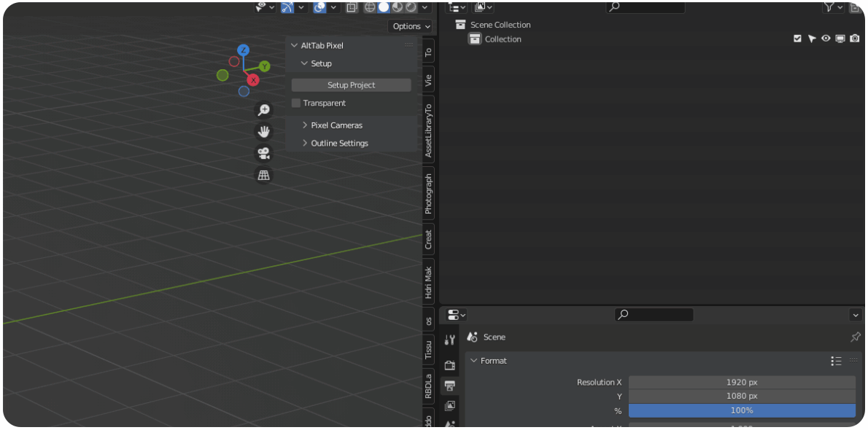
Task: Open properties editor type dropdown
Action: 456,315
